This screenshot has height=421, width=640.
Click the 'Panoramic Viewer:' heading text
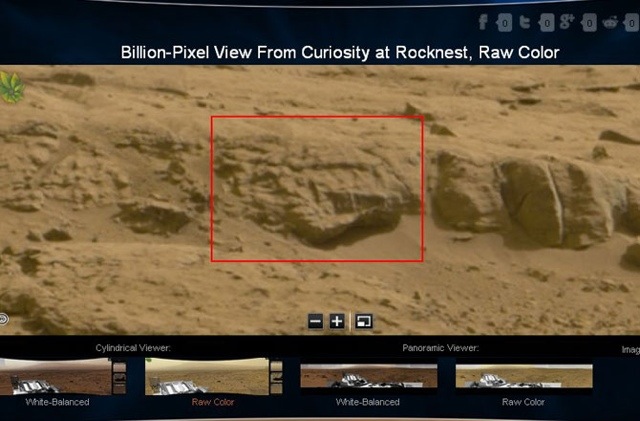click(440, 348)
